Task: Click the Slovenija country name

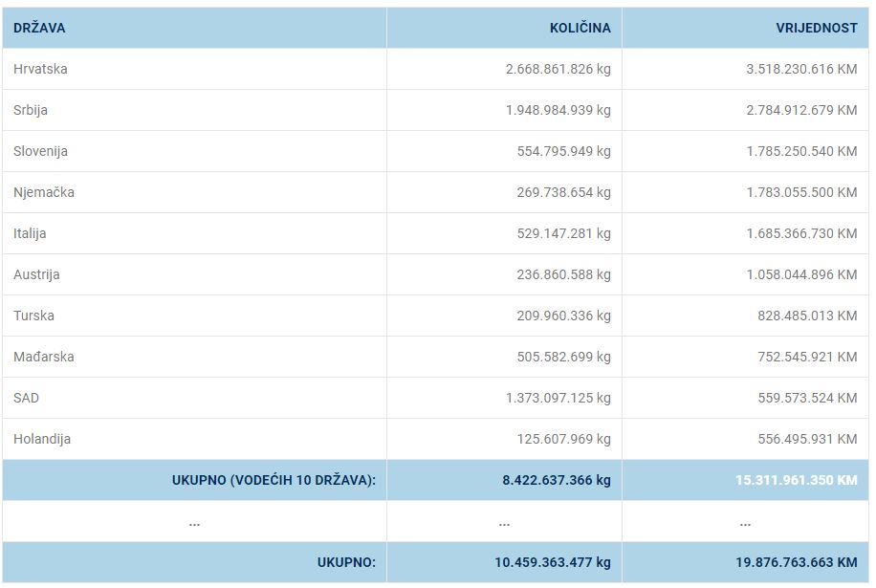Action: (x=41, y=151)
